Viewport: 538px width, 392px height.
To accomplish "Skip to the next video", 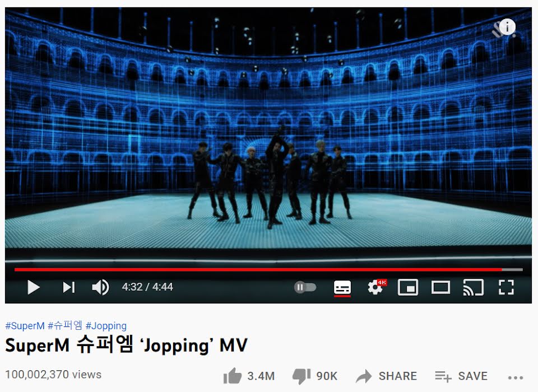I will point(68,287).
